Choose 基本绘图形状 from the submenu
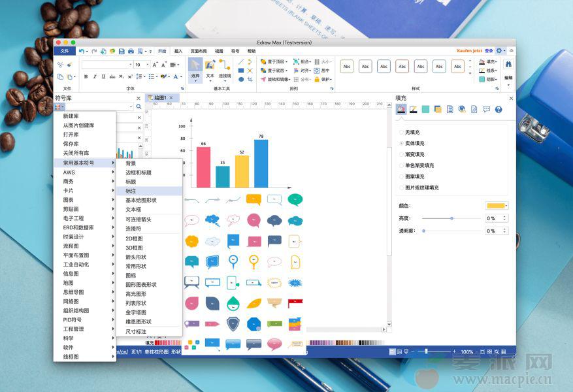Image resolution: width=573 pixels, height=392 pixels. pos(141,200)
